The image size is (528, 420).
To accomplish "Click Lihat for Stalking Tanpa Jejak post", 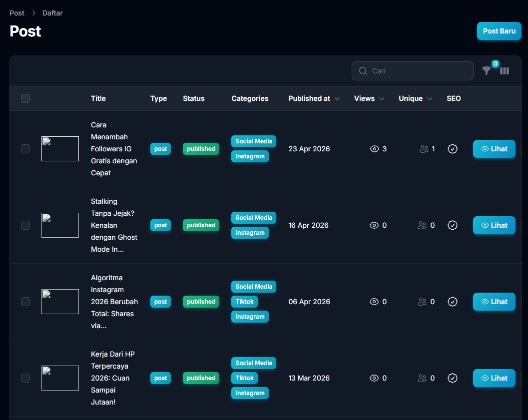I will [494, 225].
